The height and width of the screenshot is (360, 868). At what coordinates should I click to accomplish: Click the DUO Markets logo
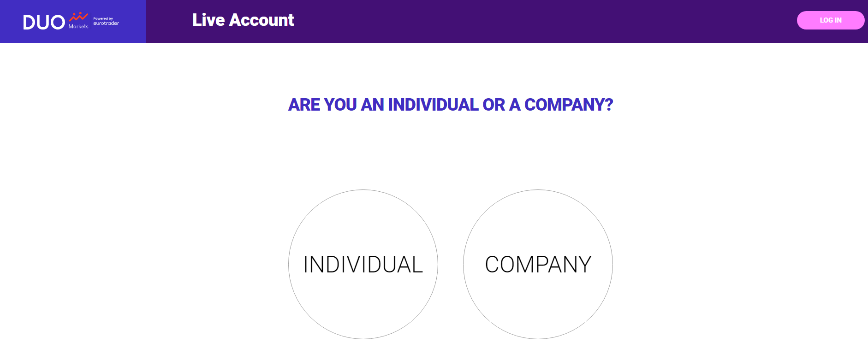point(71,21)
